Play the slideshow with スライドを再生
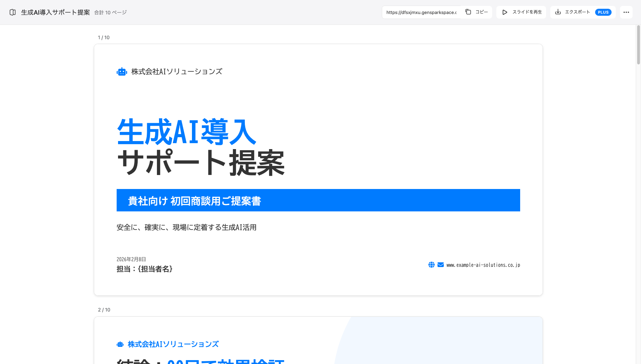The image size is (641, 364). 521,12
